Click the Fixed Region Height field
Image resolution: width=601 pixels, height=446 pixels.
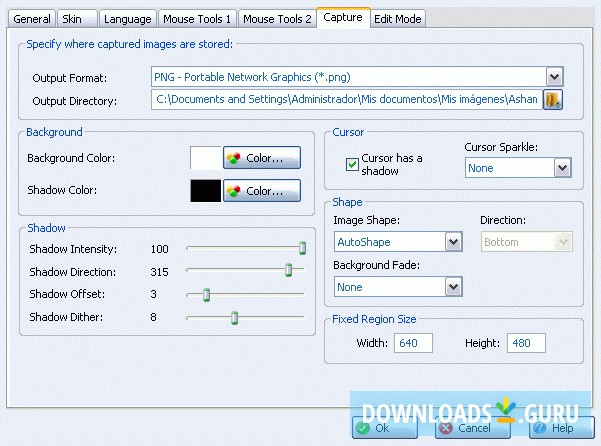pyautogui.click(x=526, y=343)
